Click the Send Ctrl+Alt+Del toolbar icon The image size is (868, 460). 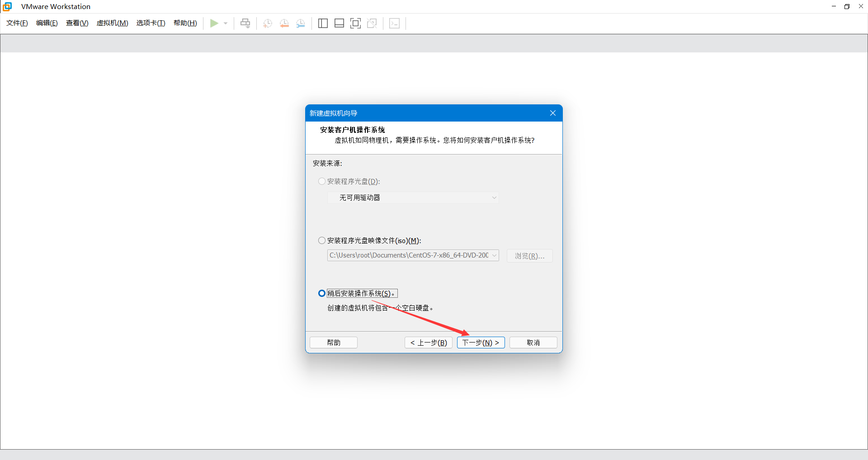245,23
